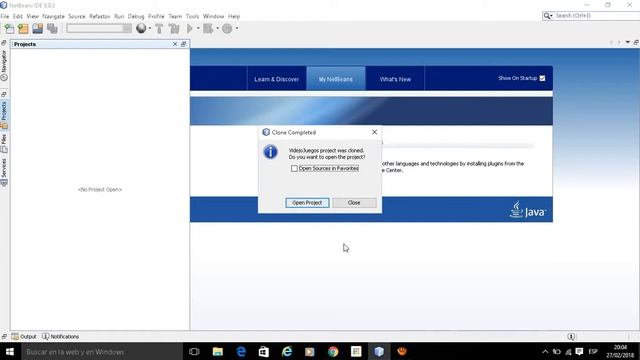Viewport: 640px width, 360px height.
Task: Click the Save All toolbar icon
Action: pos(52,29)
